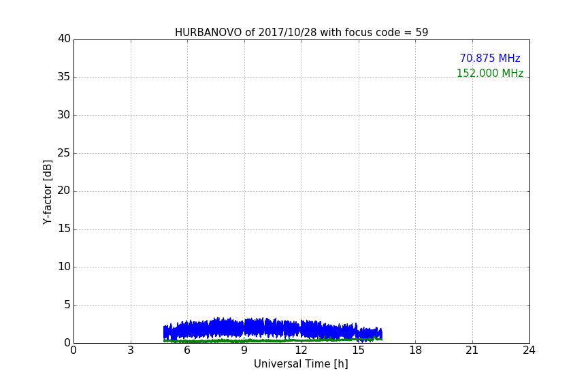
Task: Click the 'Y-factor [dB]' axis label
Action: point(47,192)
